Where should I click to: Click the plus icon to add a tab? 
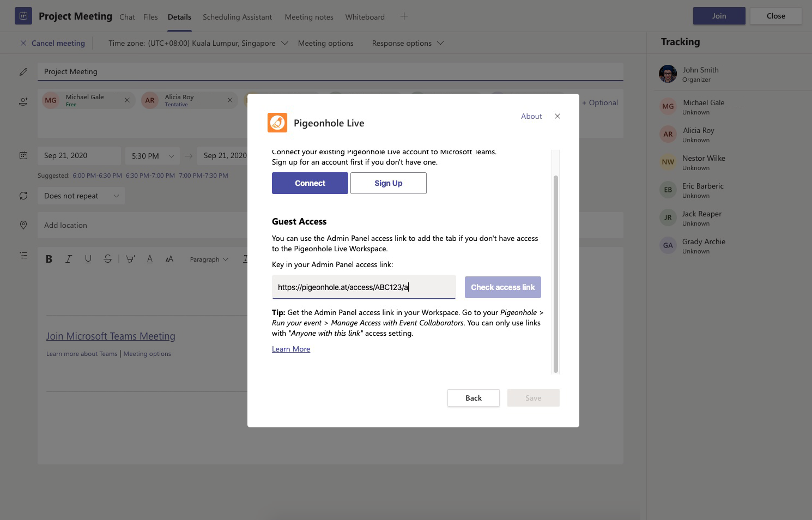[404, 16]
